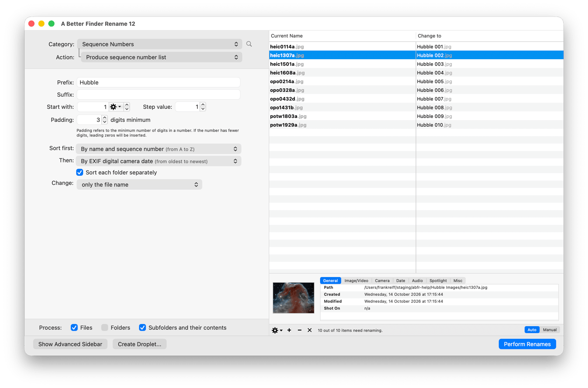
Task: Click the minus icon to remove item
Action: 300,331
